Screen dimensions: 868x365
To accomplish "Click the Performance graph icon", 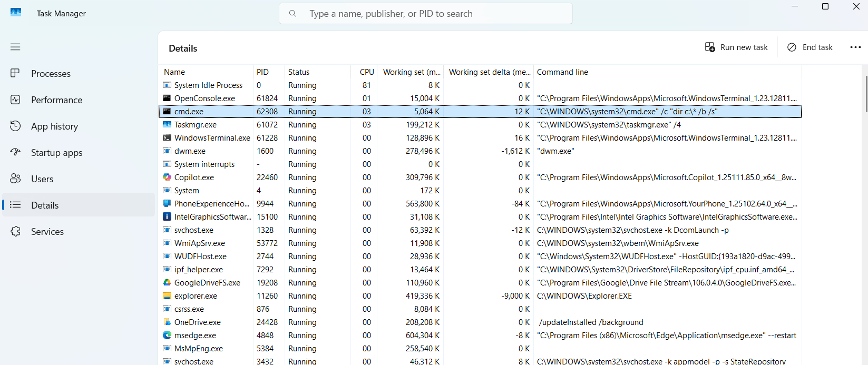I will pyautogui.click(x=15, y=100).
